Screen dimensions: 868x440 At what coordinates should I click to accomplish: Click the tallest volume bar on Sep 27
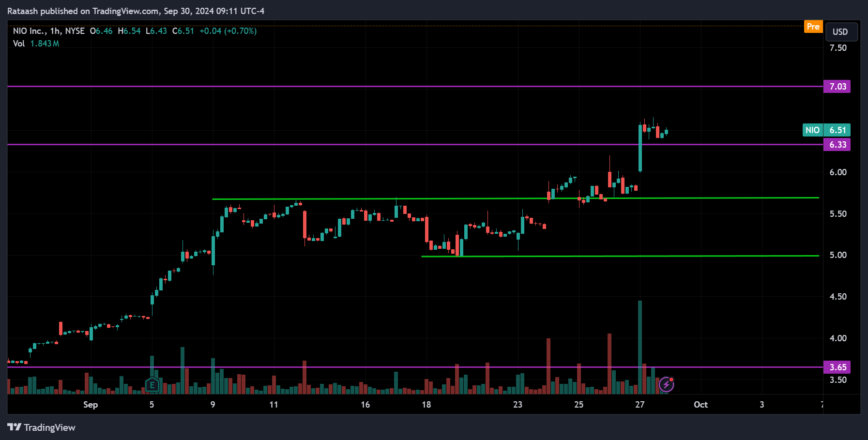pos(640,348)
